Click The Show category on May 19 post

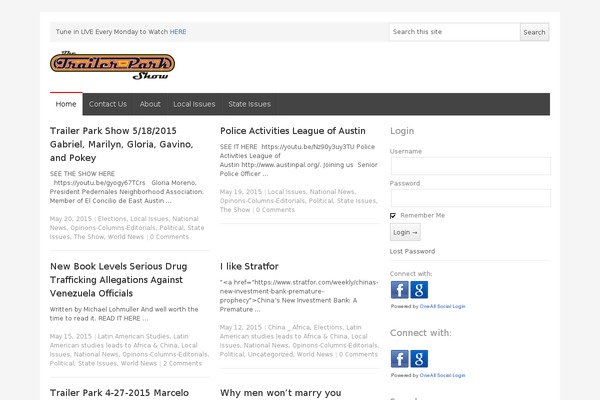coord(235,210)
